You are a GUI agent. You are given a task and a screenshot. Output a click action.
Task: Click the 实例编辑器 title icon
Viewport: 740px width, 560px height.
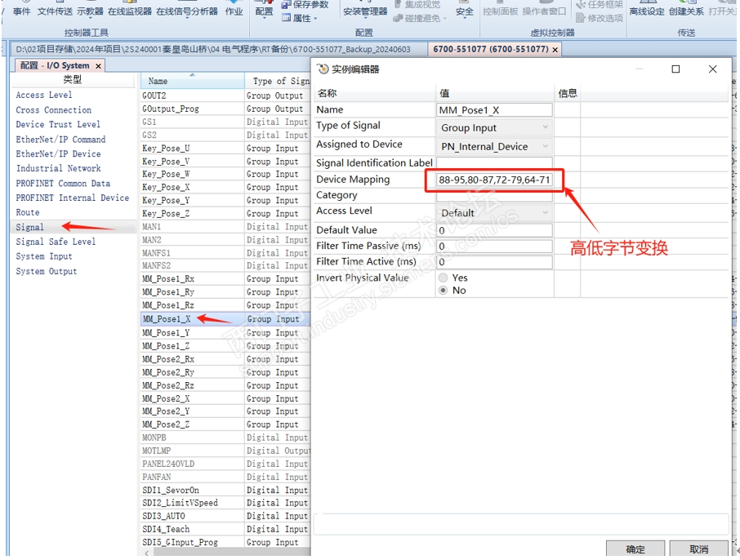(323, 69)
